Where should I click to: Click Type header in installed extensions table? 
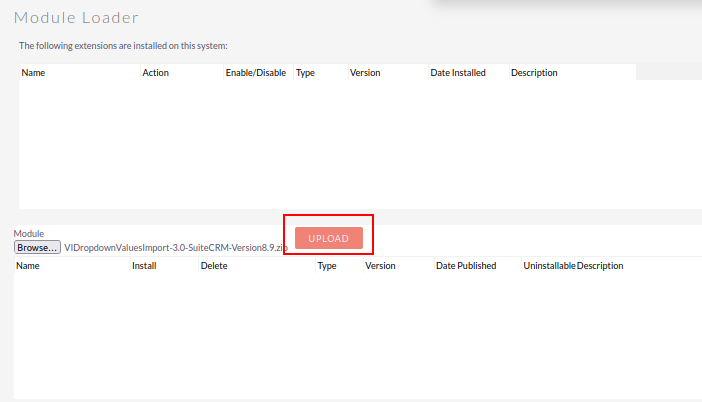[x=305, y=73]
